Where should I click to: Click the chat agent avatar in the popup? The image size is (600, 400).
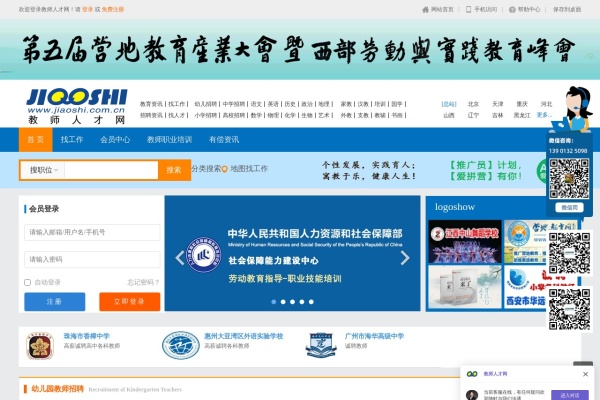pos(472,395)
